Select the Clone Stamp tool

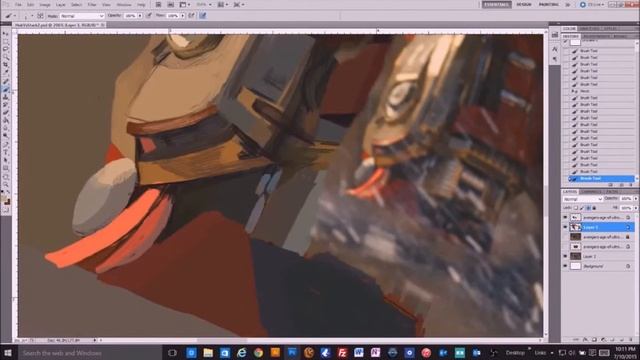coord(6,97)
